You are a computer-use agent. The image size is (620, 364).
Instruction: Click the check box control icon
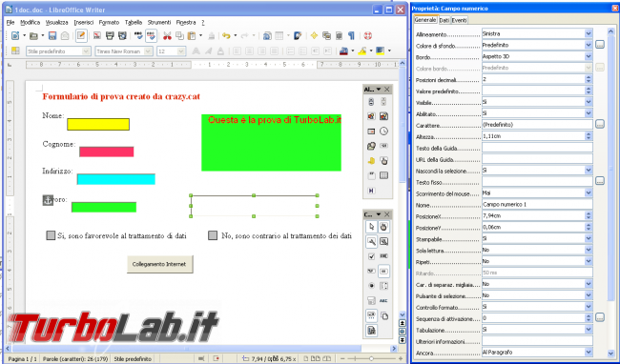point(371,256)
